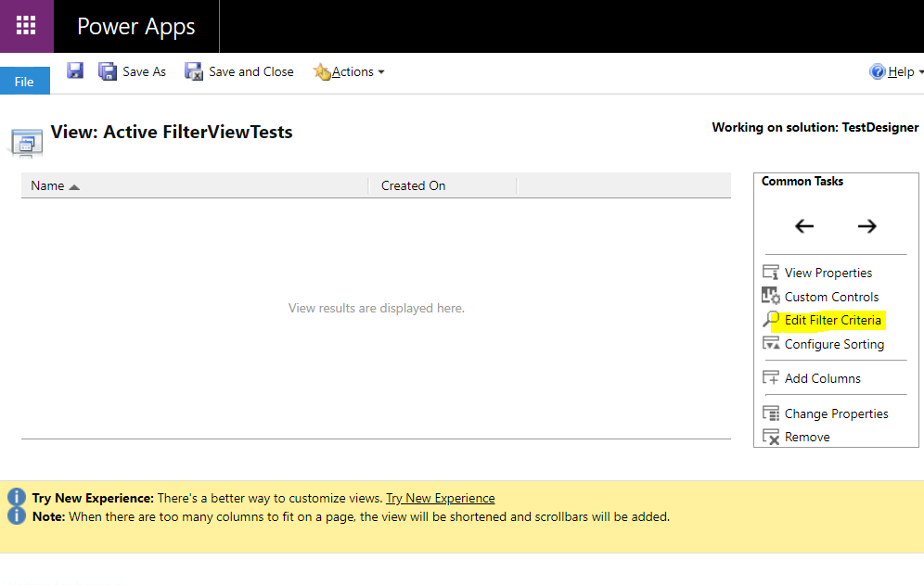Click the Help question mark icon
Image resolution: width=924 pixels, height=585 pixels.
tap(877, 71)
